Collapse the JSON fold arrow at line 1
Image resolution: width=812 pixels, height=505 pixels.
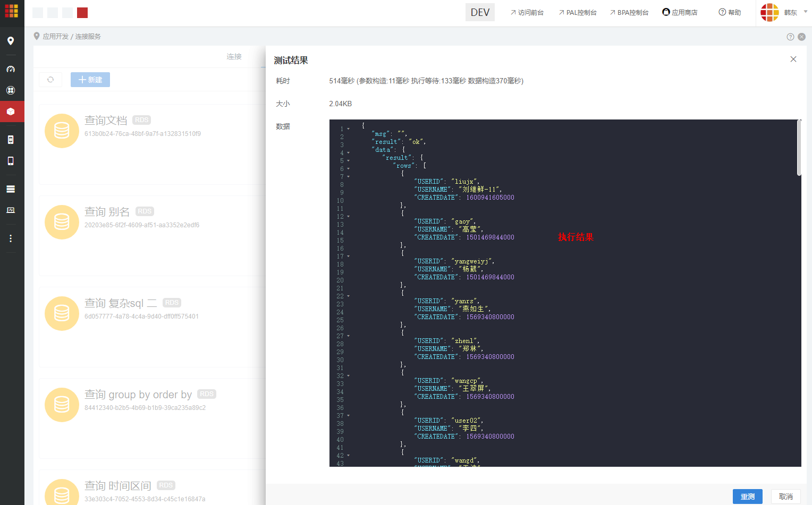coord(349,129)
